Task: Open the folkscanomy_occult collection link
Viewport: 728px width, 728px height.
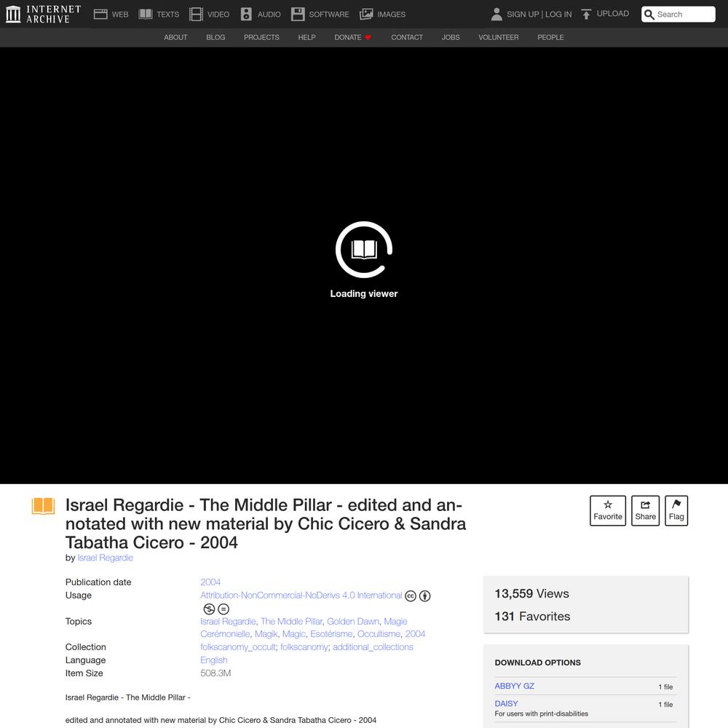Action: pos(238,647)
